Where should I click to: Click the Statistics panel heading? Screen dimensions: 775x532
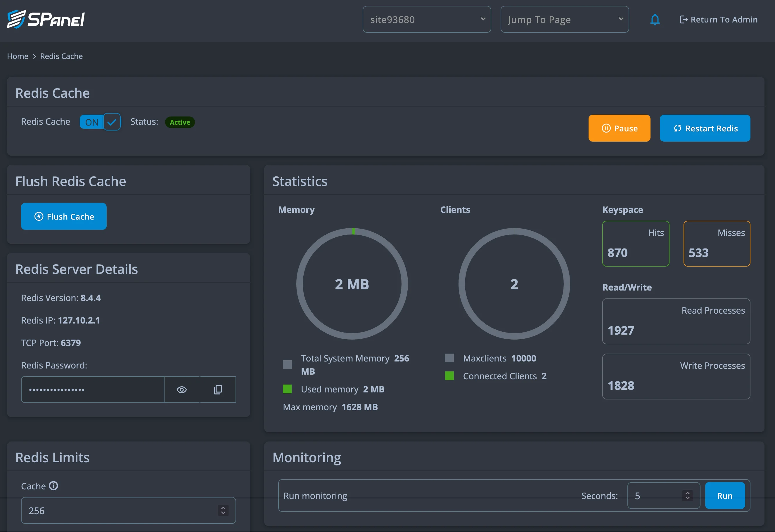pos(300,181)
